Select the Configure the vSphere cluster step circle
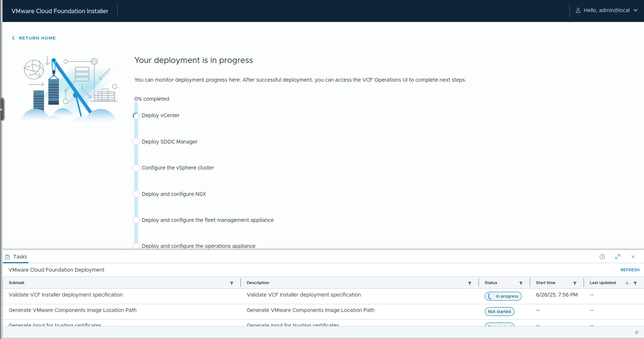Image resolution: width=644 pixels, height=339 pixels. tap(136, 168)
